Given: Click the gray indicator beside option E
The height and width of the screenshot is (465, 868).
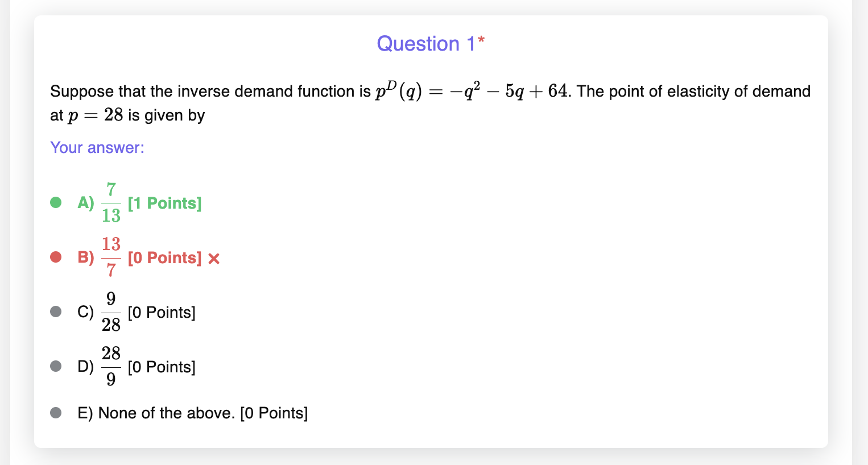Looking at the screenshot, I should coord(56,413).
